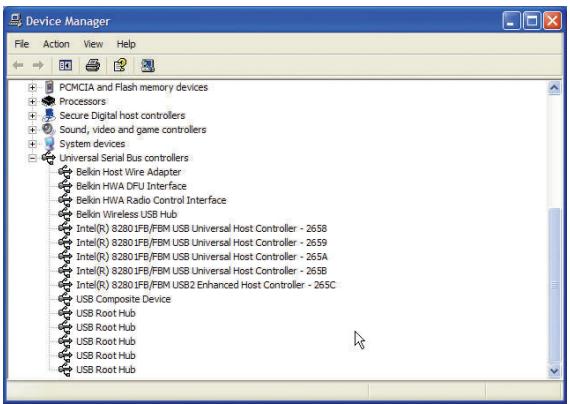
Task: Click the Belkin HWA DFU Interface icon
Action: tap(65, 186)
